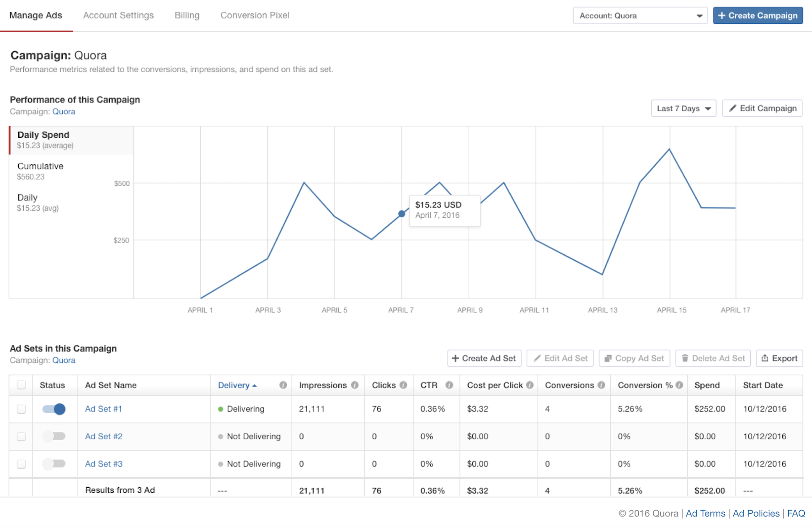This screenshot has height=528, width=812.
Task: Click the Edit Campaign button
Action: 762,108
